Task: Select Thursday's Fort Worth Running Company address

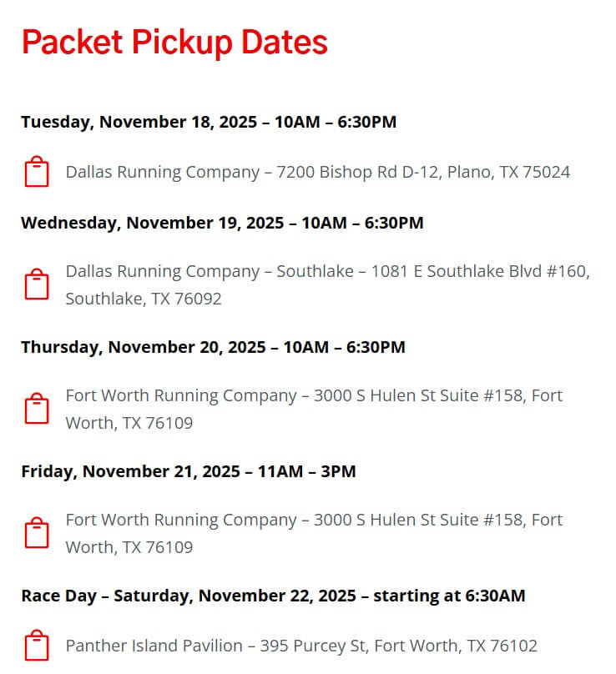Action: 314,409
